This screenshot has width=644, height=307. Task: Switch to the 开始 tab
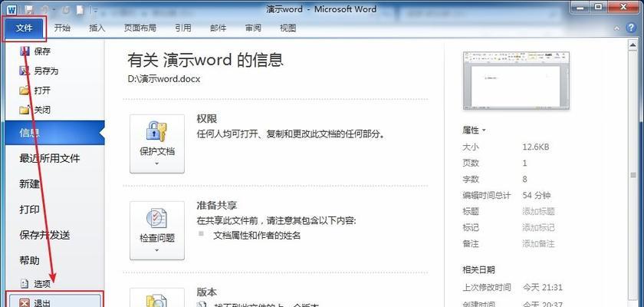tap(62, 28)
